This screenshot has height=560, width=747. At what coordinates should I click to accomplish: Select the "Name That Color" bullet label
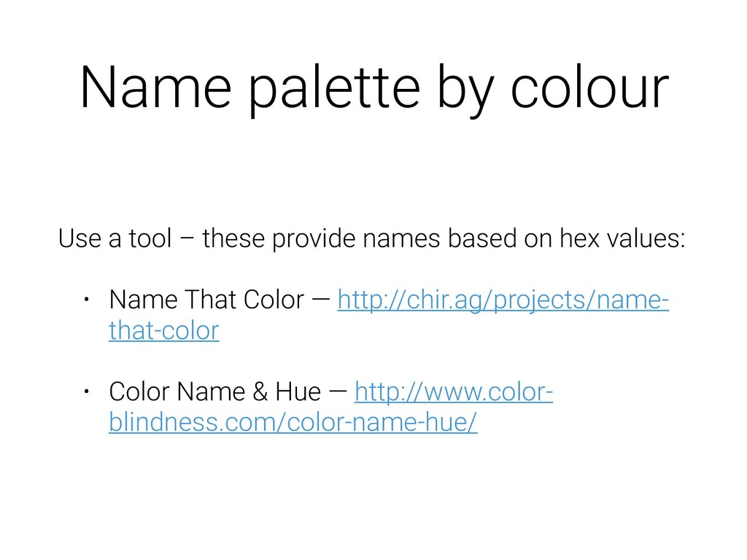pos(206,300)
